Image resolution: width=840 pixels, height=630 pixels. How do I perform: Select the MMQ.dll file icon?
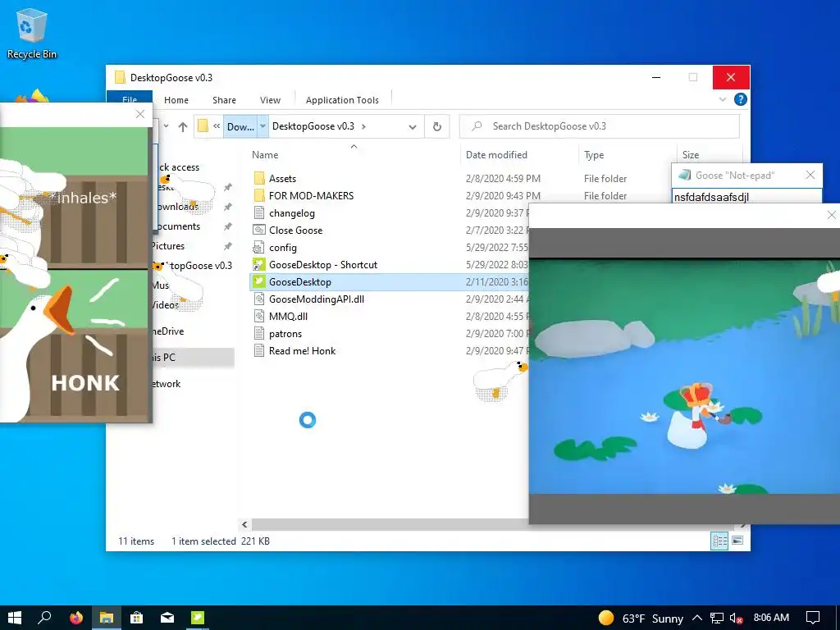coord(259,316)
